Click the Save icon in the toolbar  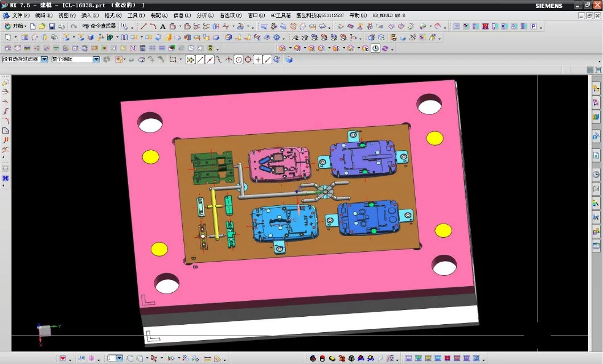(51, 27)
